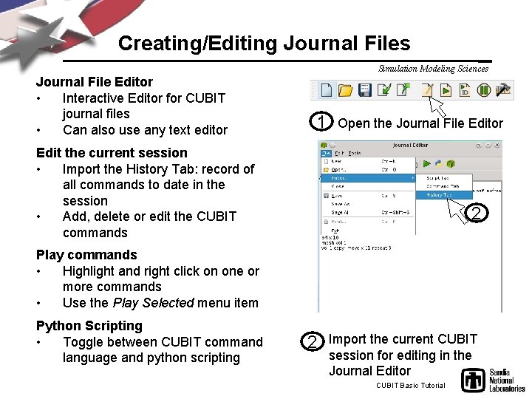This screenshot has height=399, width=532.
Task: Select Close in the File menu
Action: click(x=368, y=187)
